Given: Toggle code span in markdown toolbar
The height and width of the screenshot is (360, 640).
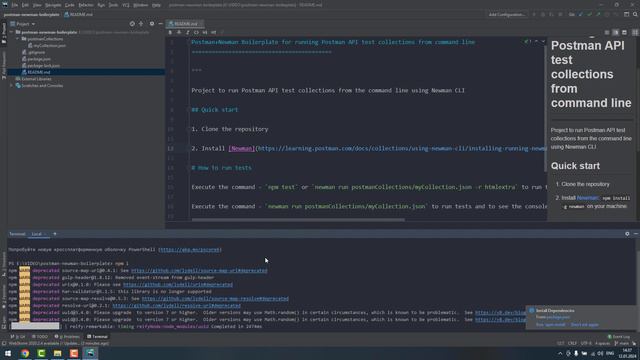Looking at the screenshot, I should (196, 32).
